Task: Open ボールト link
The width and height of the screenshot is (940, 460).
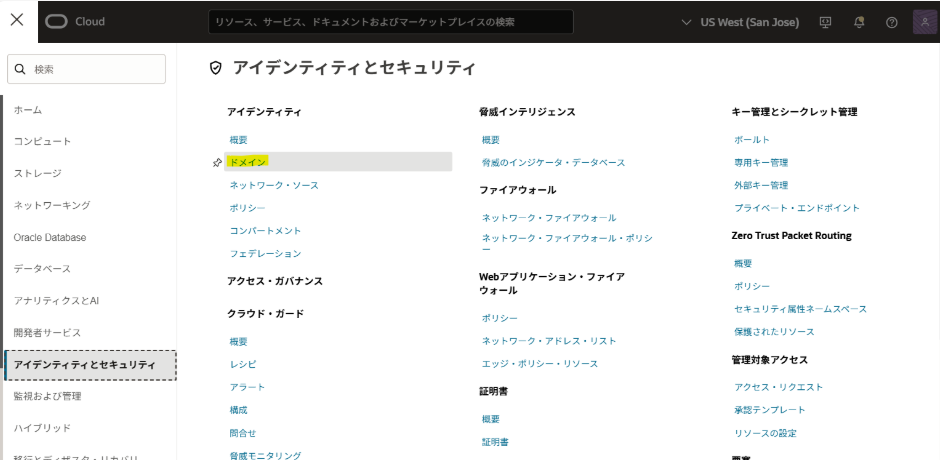Action: tap(752, 140)
